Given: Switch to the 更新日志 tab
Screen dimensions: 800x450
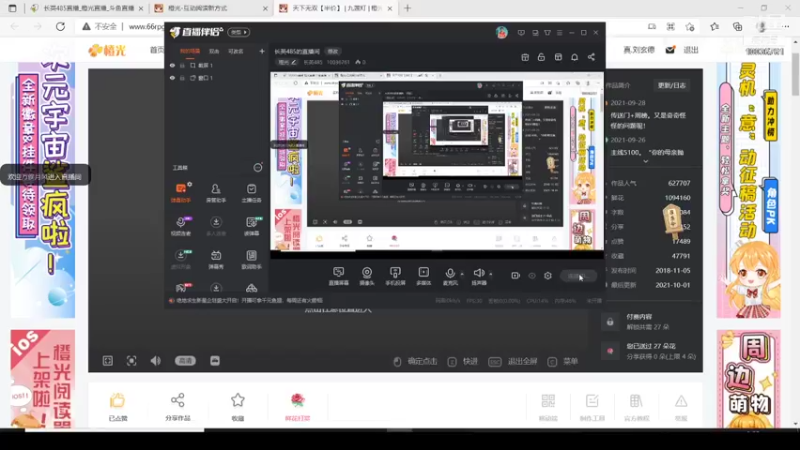Looking at the screenshot, I should (671, 85).
